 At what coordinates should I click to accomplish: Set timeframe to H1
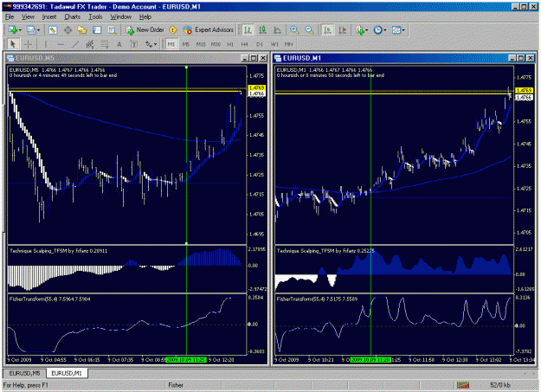230,44
